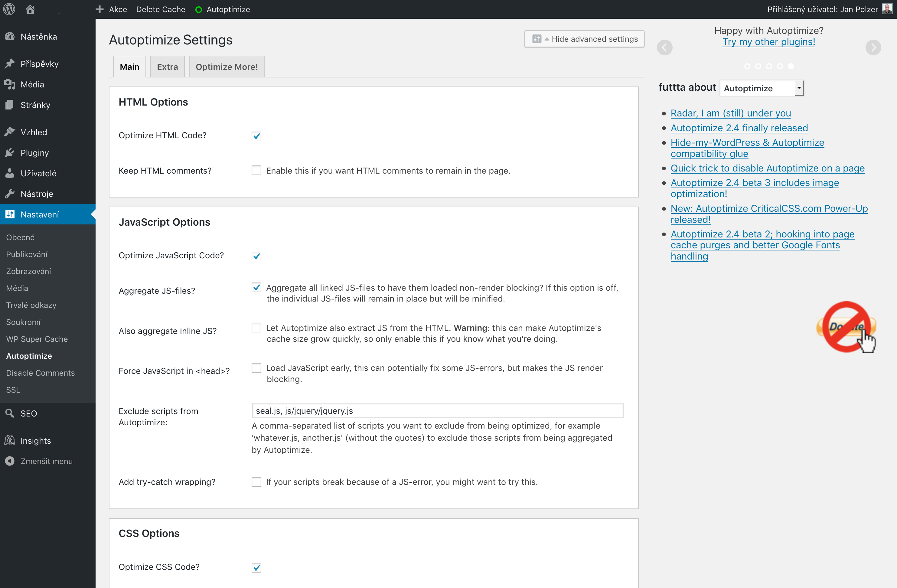Click the green Autoptimize status circle
This screenshot has width=897, height=588.
199,10
